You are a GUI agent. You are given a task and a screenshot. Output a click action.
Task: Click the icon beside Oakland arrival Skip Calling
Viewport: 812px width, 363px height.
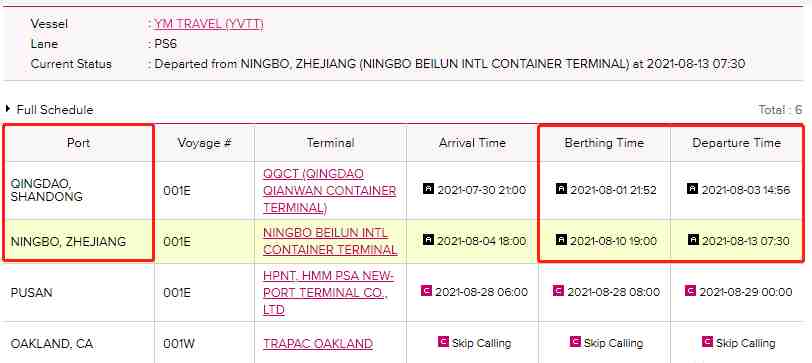pyautogui.click(x=443, y=342)
